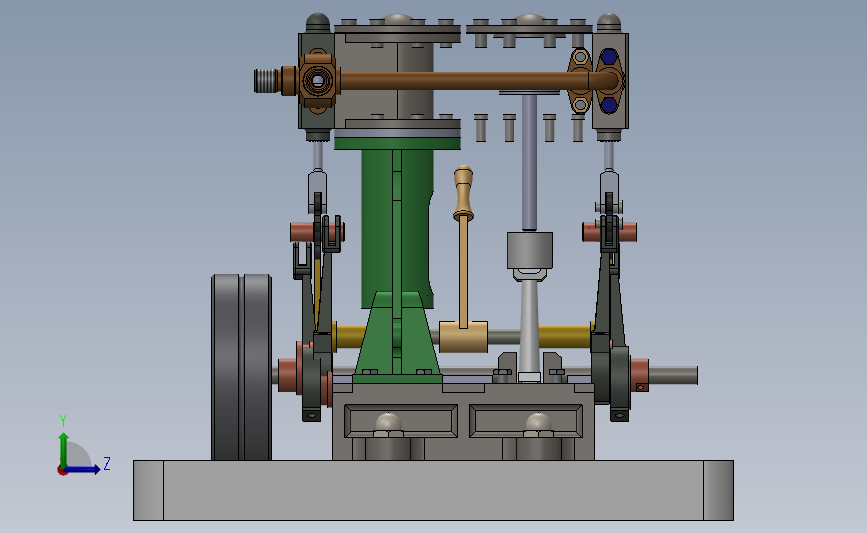Viewport: 867px width, 533px height.
Task: Click the red origin dot of the view triad
Action: coord(62,471)
